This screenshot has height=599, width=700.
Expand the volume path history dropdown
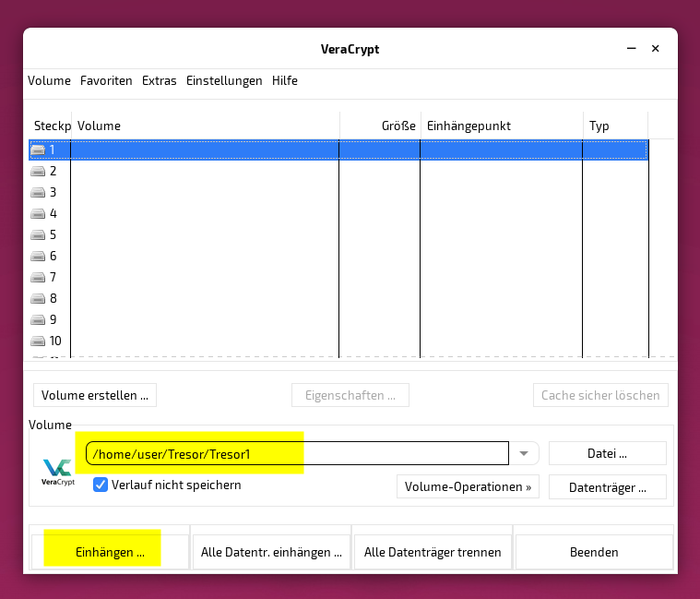tap(524, 453)
